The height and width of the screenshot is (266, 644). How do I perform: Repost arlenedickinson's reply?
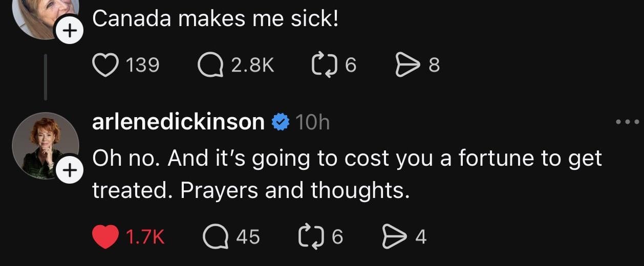pyautogui.click(x=310, y=237)
